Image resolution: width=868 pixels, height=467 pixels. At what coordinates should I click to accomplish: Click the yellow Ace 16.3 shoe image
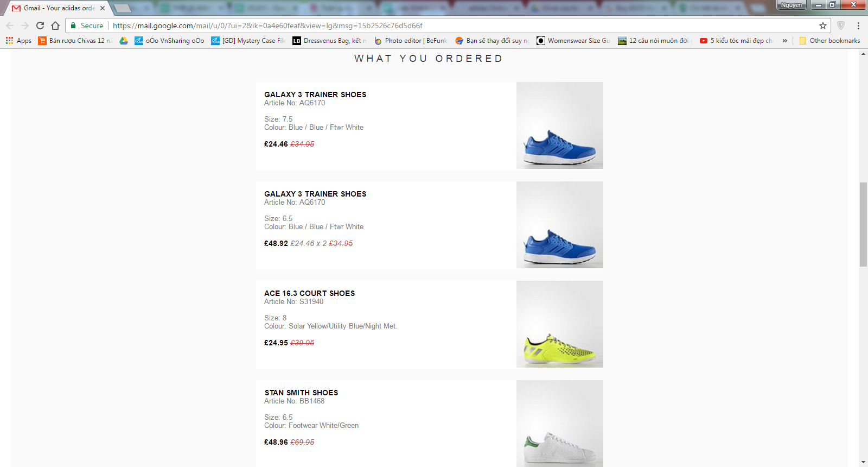pos(559,324)
